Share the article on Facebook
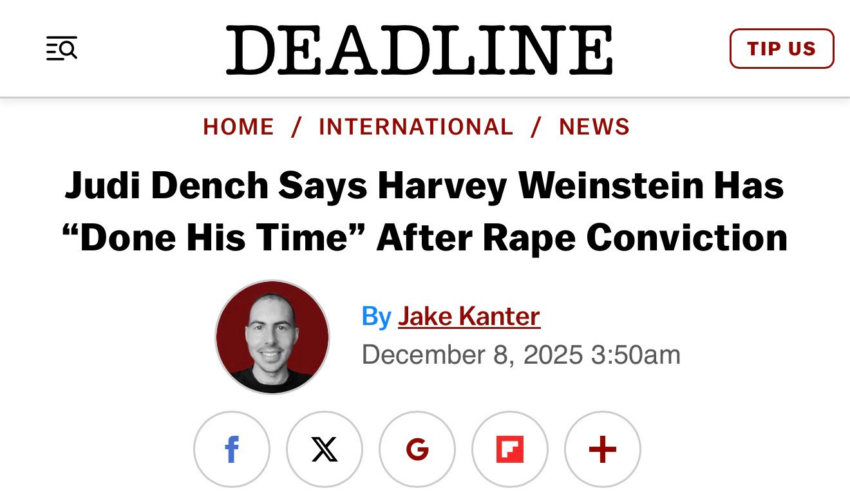 click(x=232, y=449)
